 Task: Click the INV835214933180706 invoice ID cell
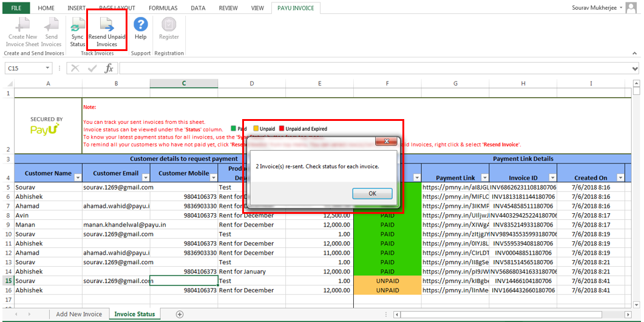click(523, 225)
